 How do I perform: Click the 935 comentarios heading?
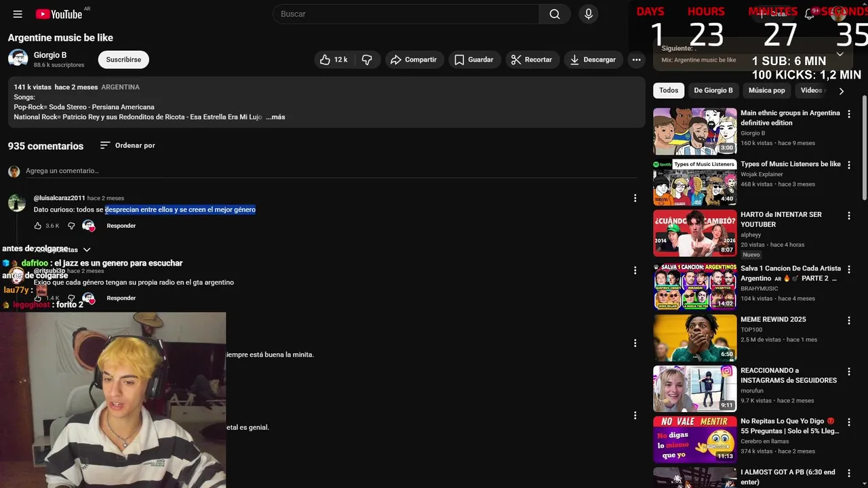45,146
